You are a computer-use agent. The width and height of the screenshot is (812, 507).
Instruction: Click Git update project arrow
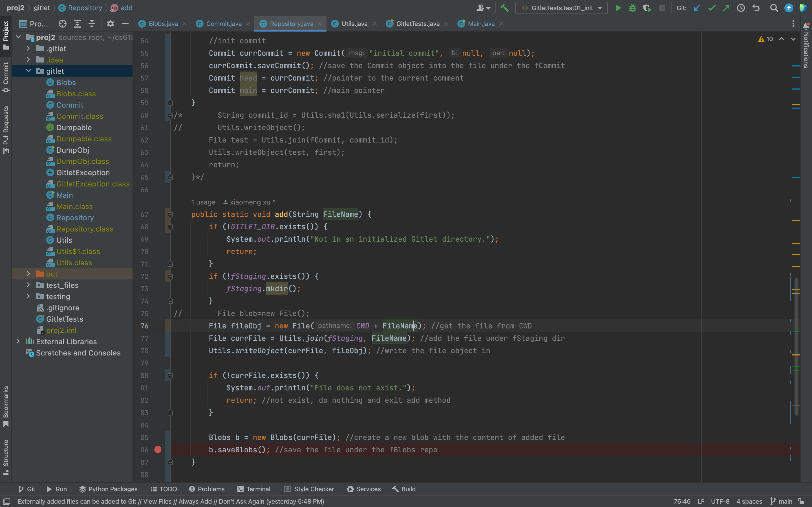[697, 8]
